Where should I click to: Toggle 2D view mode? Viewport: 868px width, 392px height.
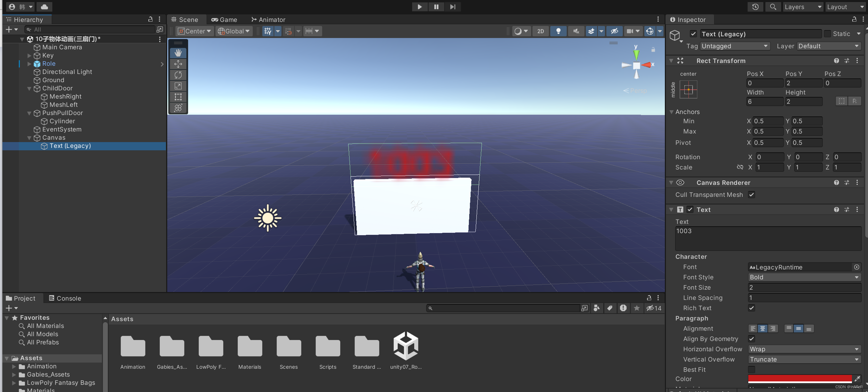pos(540,31)
